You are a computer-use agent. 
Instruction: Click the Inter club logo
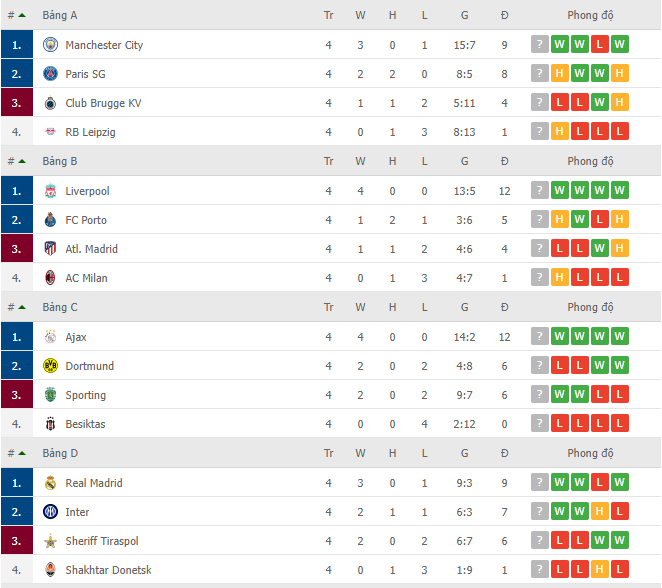[x=50, y=512]
